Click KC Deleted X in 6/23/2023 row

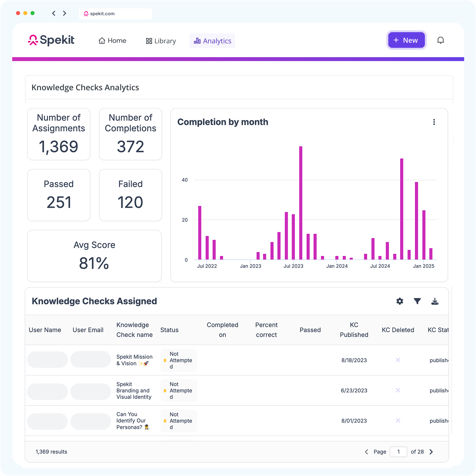pos(398,390)
